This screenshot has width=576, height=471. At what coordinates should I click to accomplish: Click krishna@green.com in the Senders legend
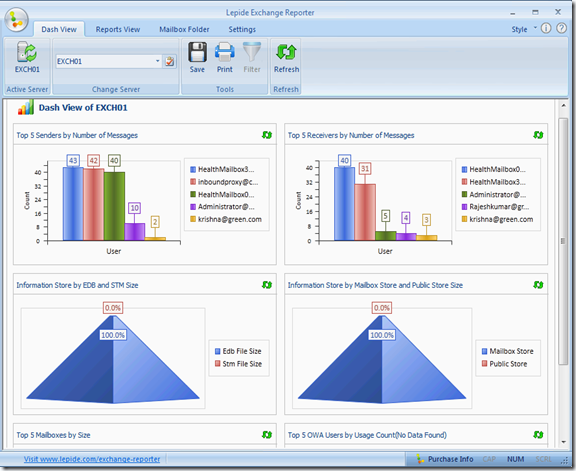(x=230, y=219)
